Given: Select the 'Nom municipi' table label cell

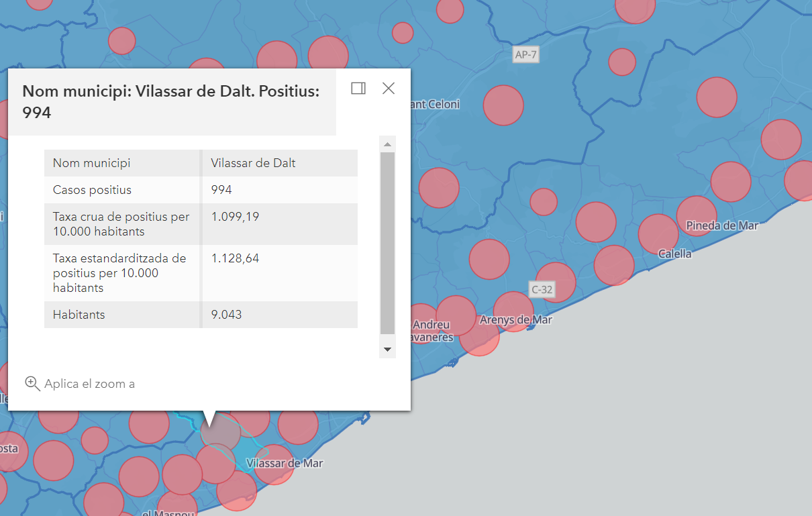Looking at the screenshot, I should click(x=122, y=163).
